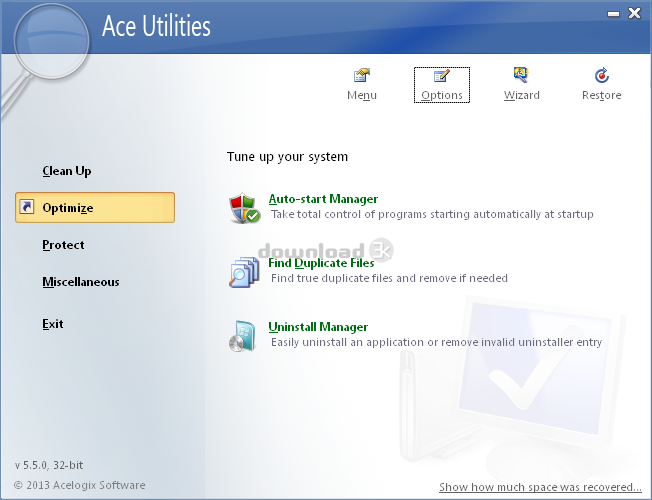The height and width of the screenshot is (500, 652).
Task: Open the Find Duplicate Files link
Action: [321, 263]
